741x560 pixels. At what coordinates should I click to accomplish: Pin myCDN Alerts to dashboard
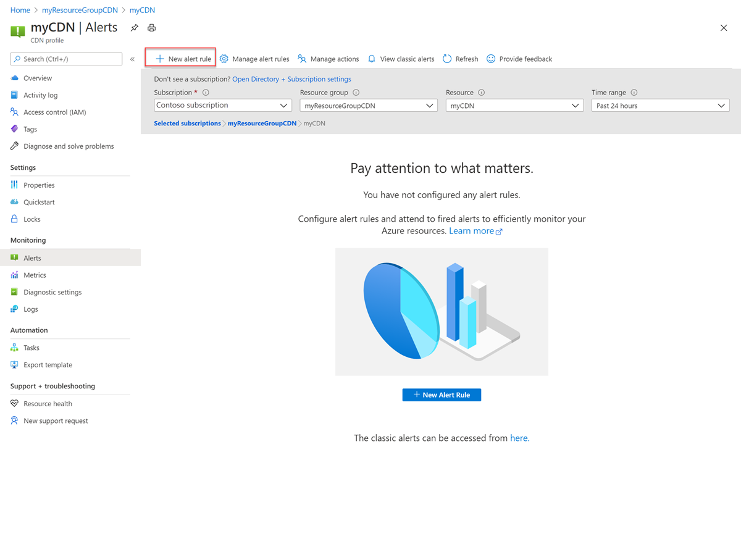[135, 28]
